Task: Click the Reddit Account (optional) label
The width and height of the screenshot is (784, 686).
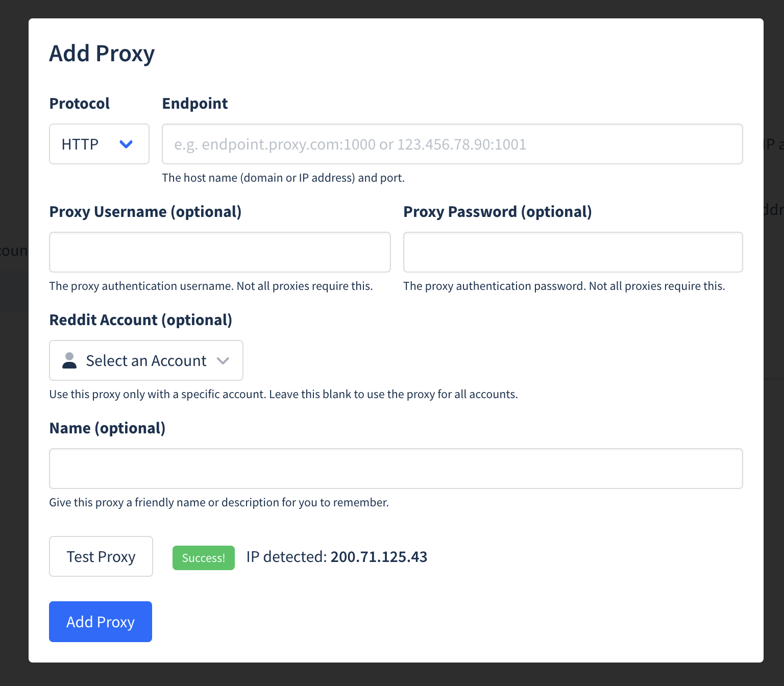Action: point(141,320)
